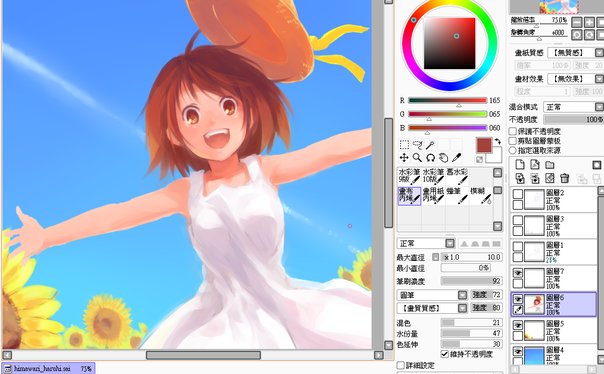Select 指定選取來源 radio option
Viewport: 604px width, 374px height.
[513, 150]
